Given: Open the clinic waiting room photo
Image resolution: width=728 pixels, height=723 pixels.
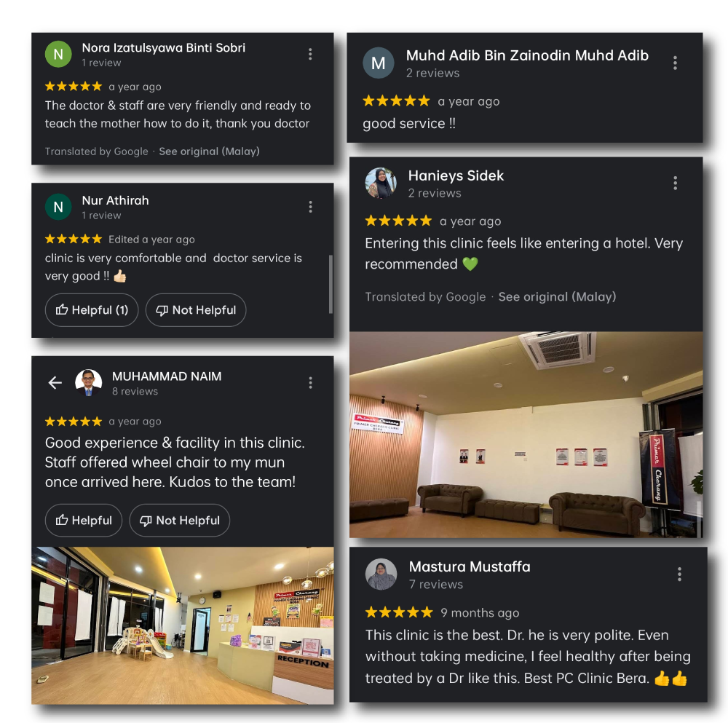Looking at the screenshot, I should pyautogui.click(x=526, y=435).
